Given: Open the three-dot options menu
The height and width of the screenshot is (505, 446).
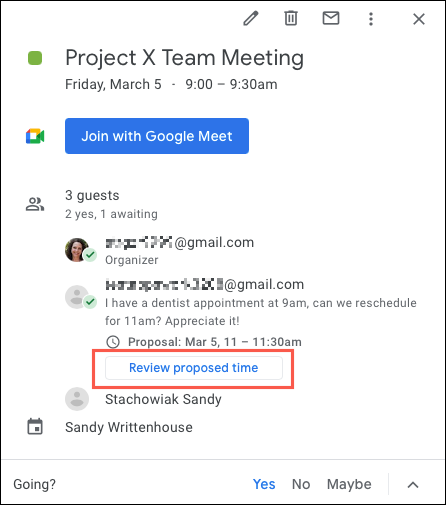Looking at the screenshot, I should pos(371,19).
